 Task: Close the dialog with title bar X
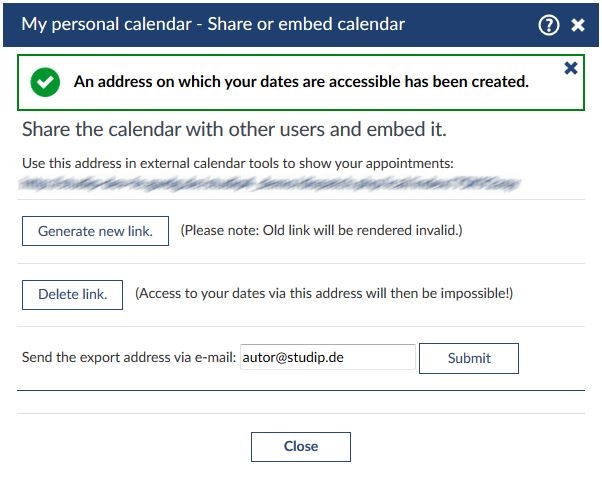[578, 25]
